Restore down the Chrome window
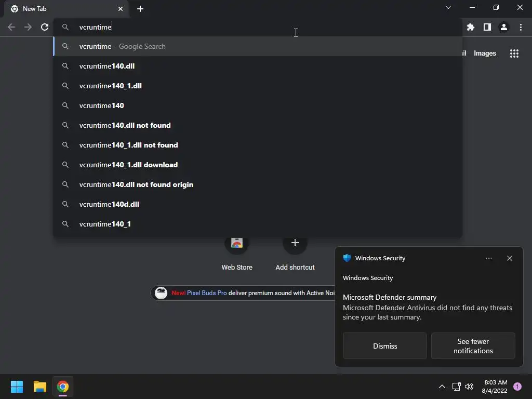The height and width of the screenshot is (399, 532). pos(496,7)
